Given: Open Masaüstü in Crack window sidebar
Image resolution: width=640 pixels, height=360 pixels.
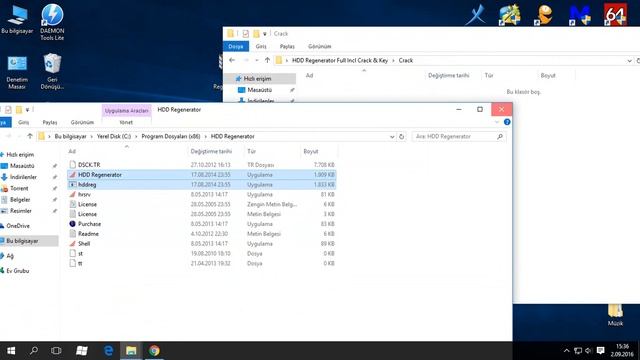Looking at the screenshot, I should tap(260, 90).
